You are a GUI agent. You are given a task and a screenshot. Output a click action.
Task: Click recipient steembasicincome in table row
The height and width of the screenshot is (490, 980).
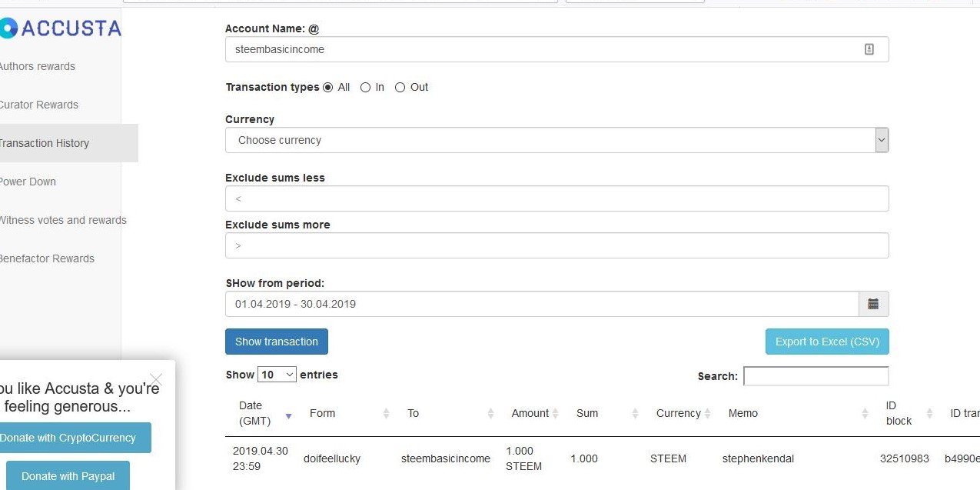(446, 458)
